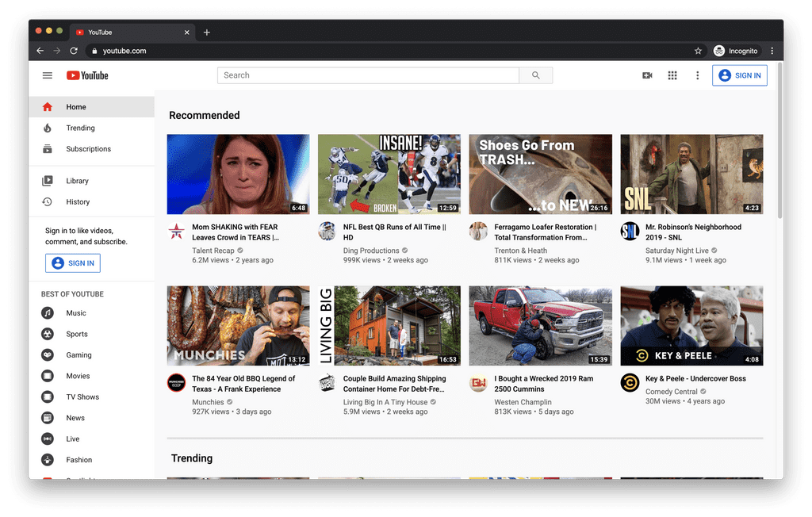Open History in the sidebar
Image resolution: width=812 pixels, height=517 pixels.
tap(92, 201)
